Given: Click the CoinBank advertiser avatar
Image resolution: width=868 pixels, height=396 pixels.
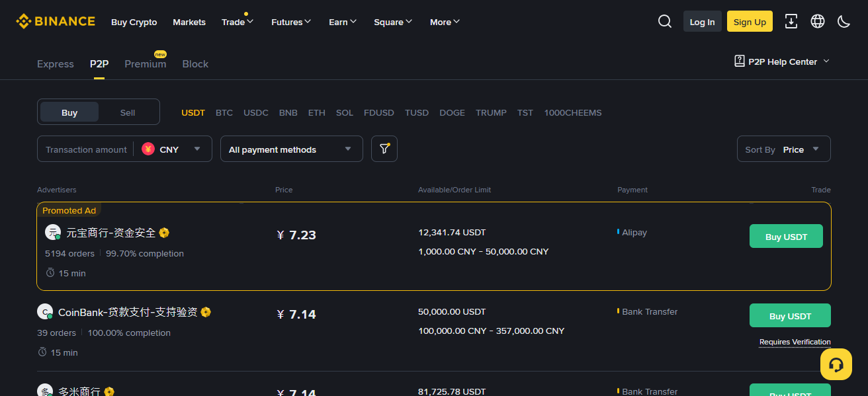Looking at the screenshot, I should click(x=45, y=312).
